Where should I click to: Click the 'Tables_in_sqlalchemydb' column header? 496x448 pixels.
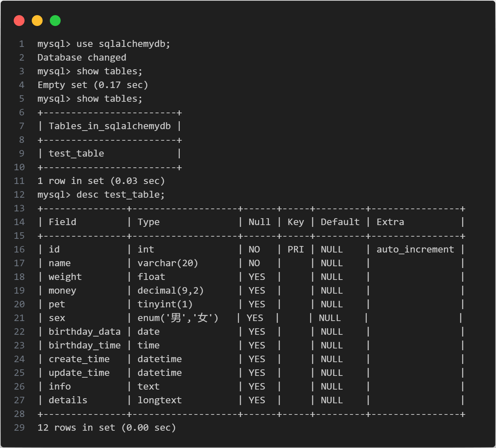110,126
